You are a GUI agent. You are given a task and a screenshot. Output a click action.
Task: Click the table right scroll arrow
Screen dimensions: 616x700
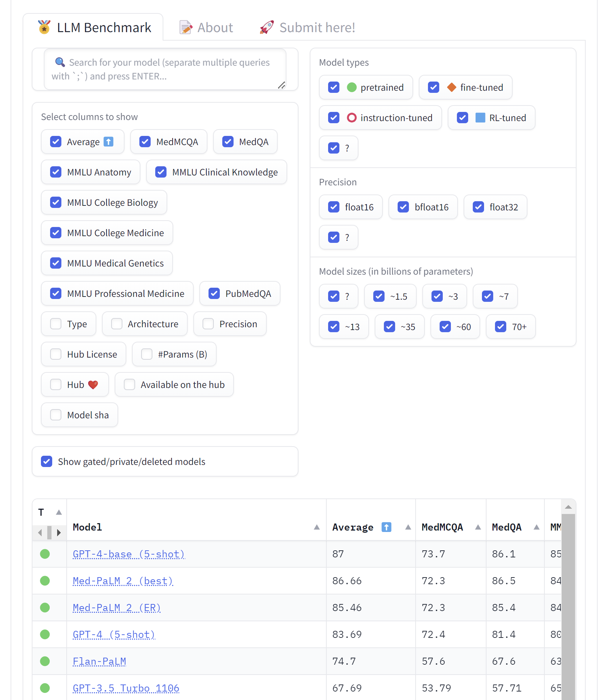(59, 532)
